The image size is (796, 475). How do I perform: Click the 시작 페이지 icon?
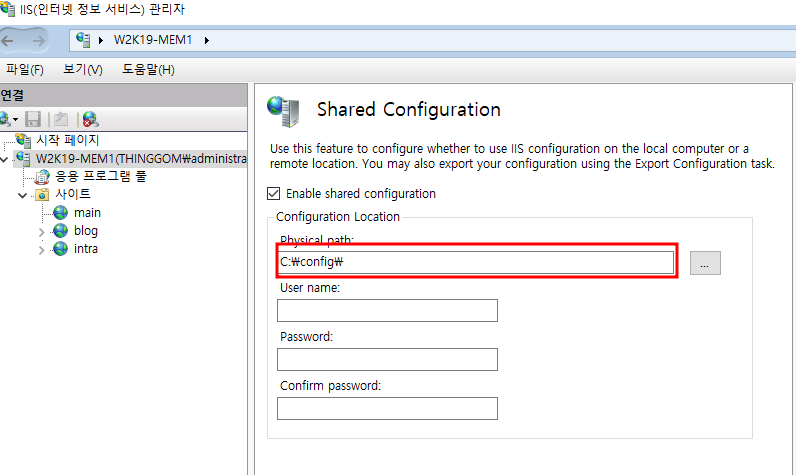[23, 140]
